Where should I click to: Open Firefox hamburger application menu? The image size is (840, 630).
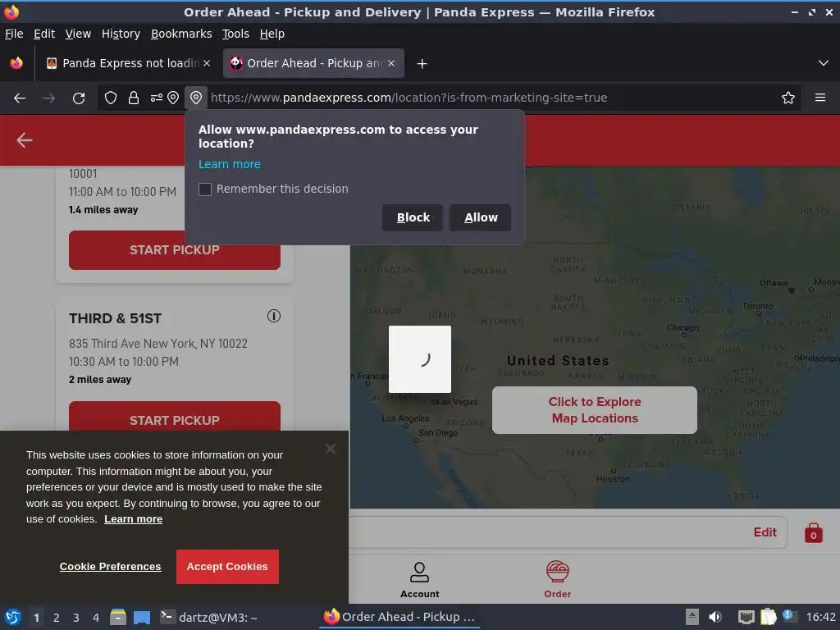click(x=820, y=98)
